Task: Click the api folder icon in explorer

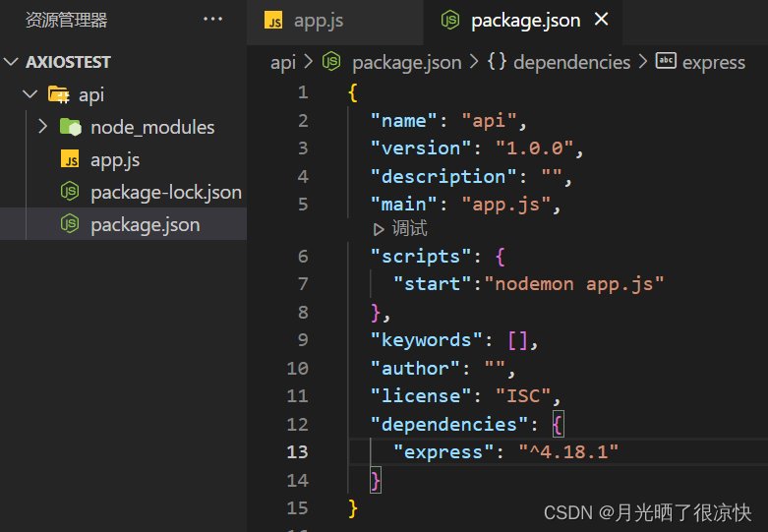Action: tap(58, 95)
